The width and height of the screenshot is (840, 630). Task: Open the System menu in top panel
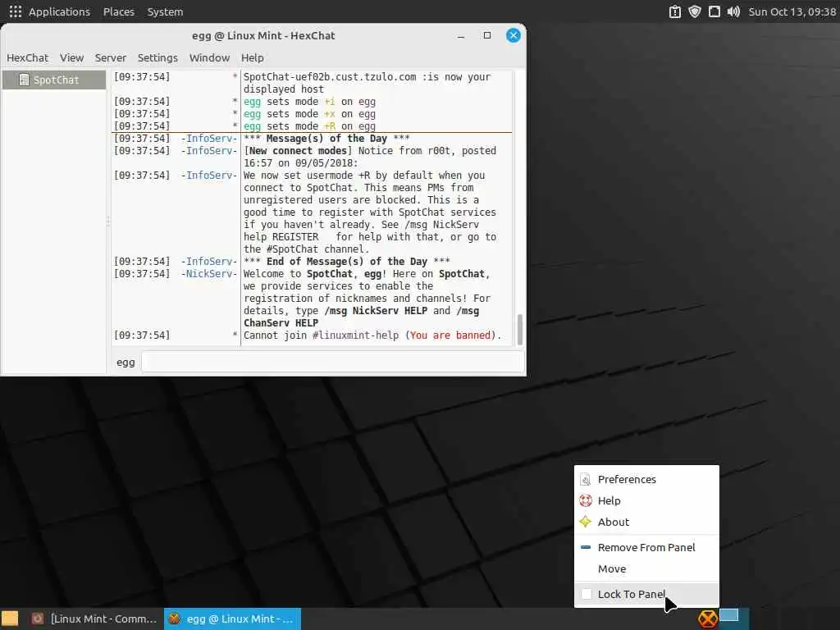coord(165,11)
